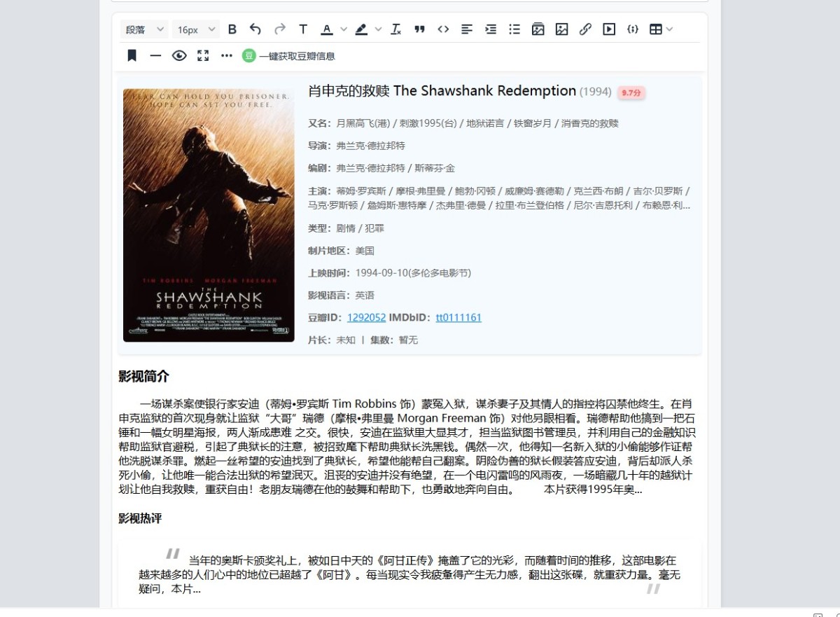Click director name 弗兰克·德拉邦特 in 导演 row
Screen dimensions: 840x617
[370, 146]
